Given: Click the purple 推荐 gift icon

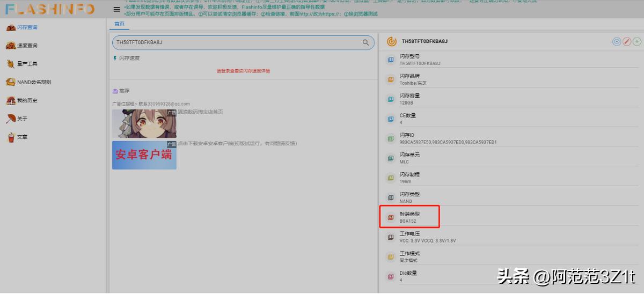Looking at the screenshot, I should click(115, 91).
